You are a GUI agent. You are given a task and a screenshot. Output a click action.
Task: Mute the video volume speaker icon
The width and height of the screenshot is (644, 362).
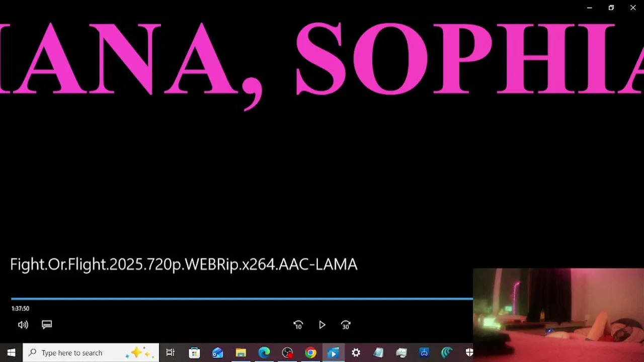coord(23,325)
